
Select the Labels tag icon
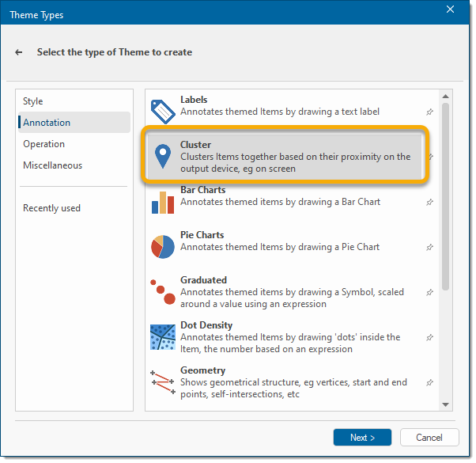coord(162,112)
